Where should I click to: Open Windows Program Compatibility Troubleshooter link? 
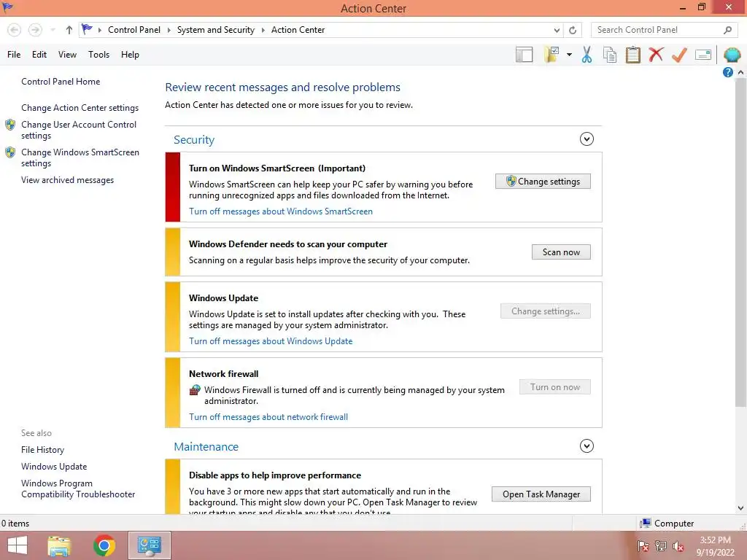(x=78, y=489)
